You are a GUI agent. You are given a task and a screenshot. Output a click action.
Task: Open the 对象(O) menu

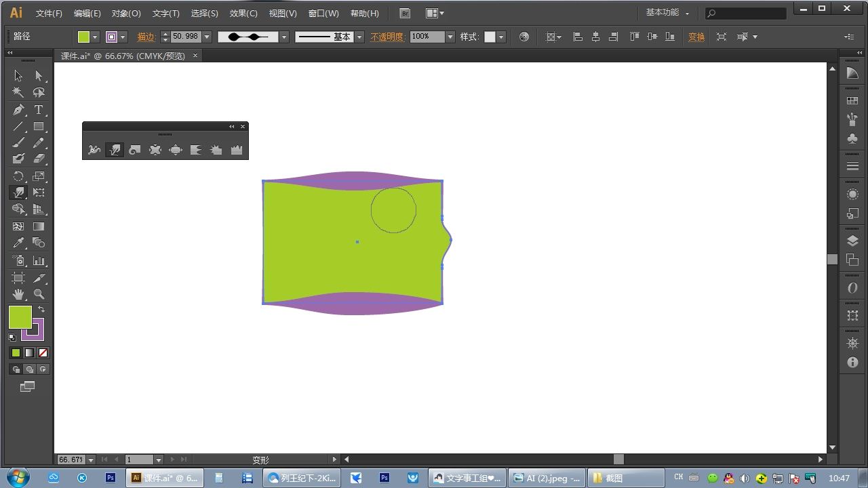click(x=126, y=14)
